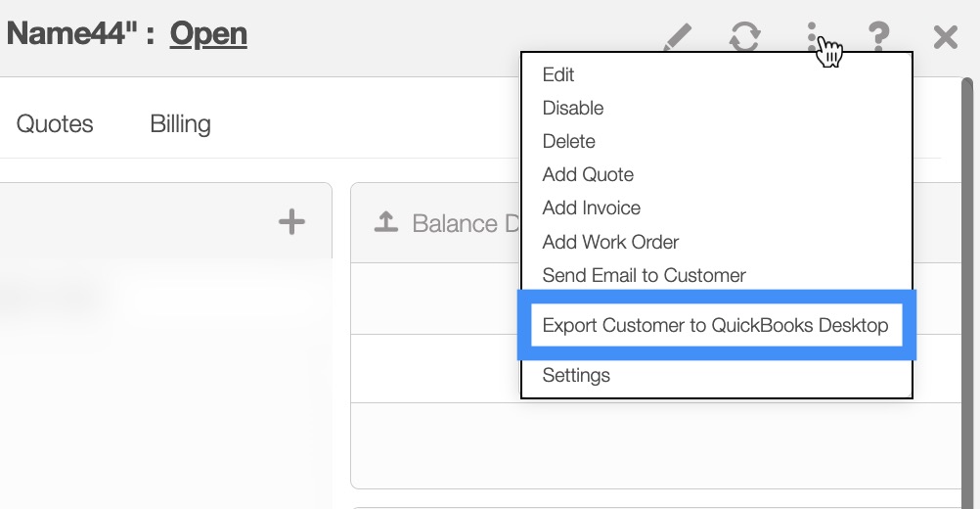Click the plus add icon
The image size is (980, 509).
[291, 222]
